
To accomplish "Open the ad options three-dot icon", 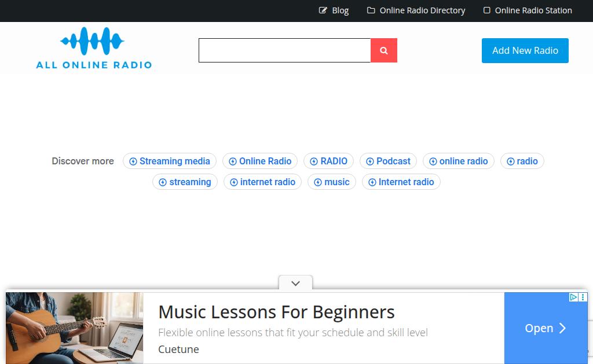I will (583, 297).
